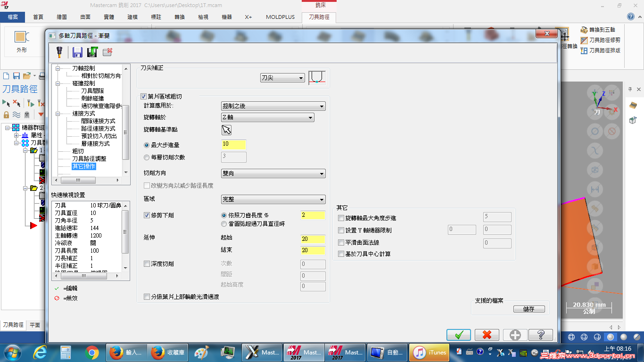
Task: Click the tool tip compensation preview image
Action: pyautogui.click(x=317, y=78)
